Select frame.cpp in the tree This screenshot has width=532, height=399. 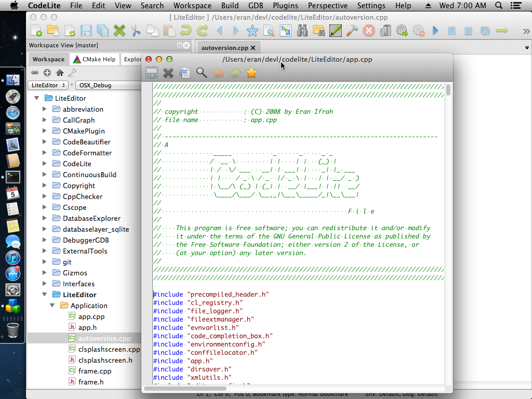[95, 371]
